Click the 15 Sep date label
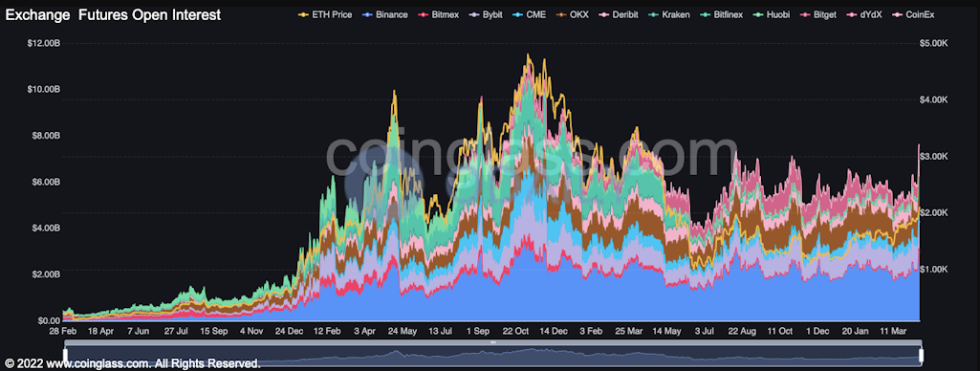980x371 pixels. tap(214, 331)
